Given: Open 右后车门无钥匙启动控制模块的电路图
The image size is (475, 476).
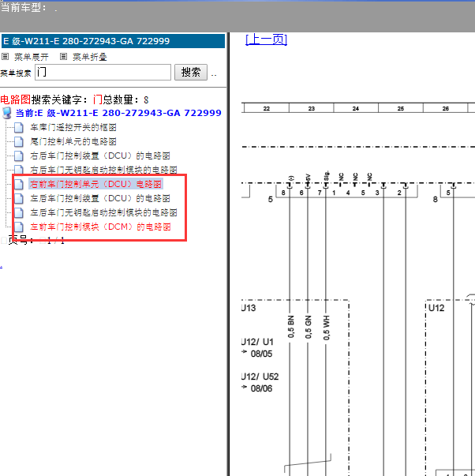Looking at the screenshot, I should (103, 170).
